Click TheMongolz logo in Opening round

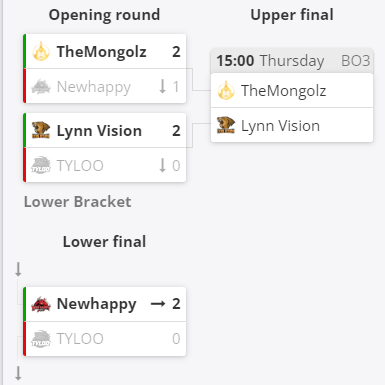(41, 52)
